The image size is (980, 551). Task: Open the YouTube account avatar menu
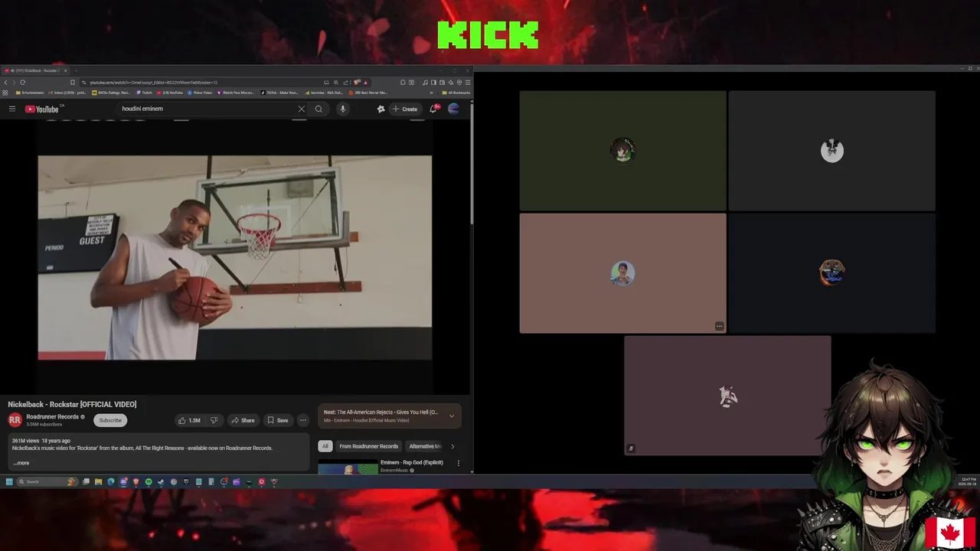click(453, 109)
